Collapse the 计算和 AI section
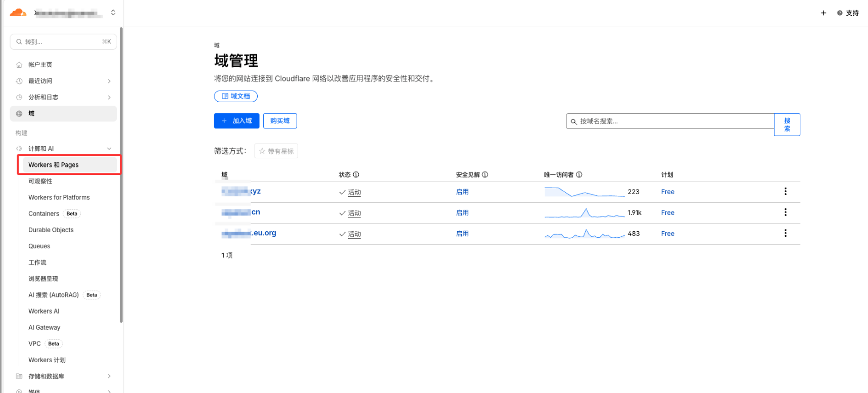The image size is (868, 393). 109,149
